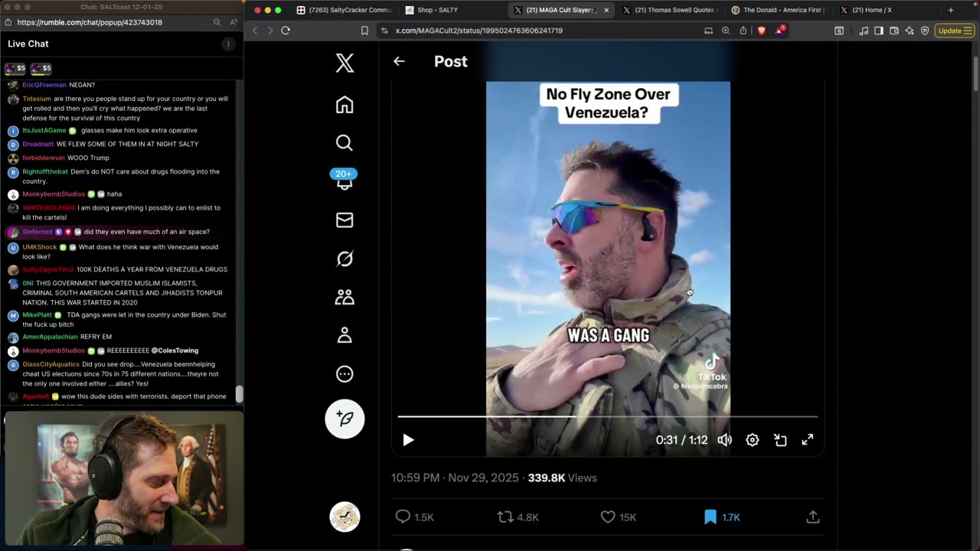Screen dimensions: 980x551
Task: Mute the video volume
Action: point(724,440)
